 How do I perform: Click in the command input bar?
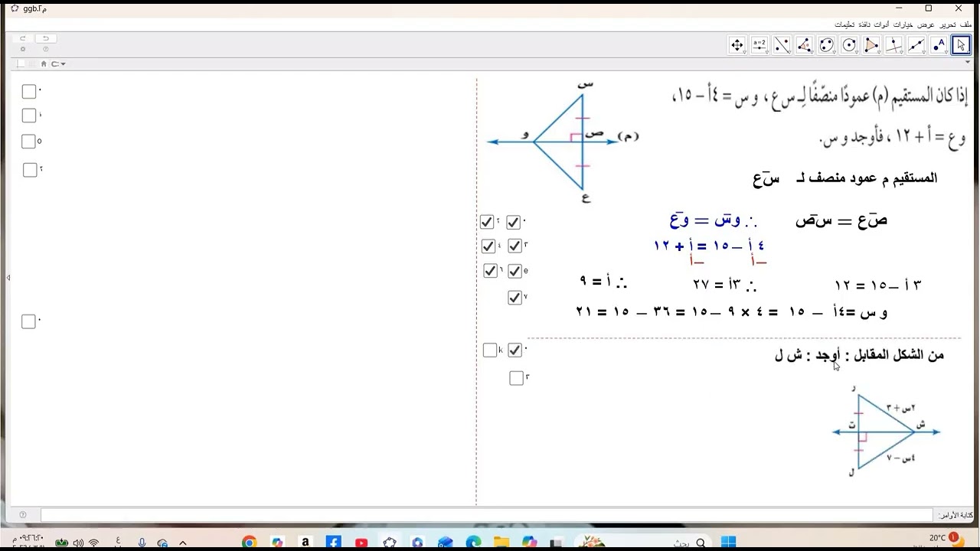488,515
